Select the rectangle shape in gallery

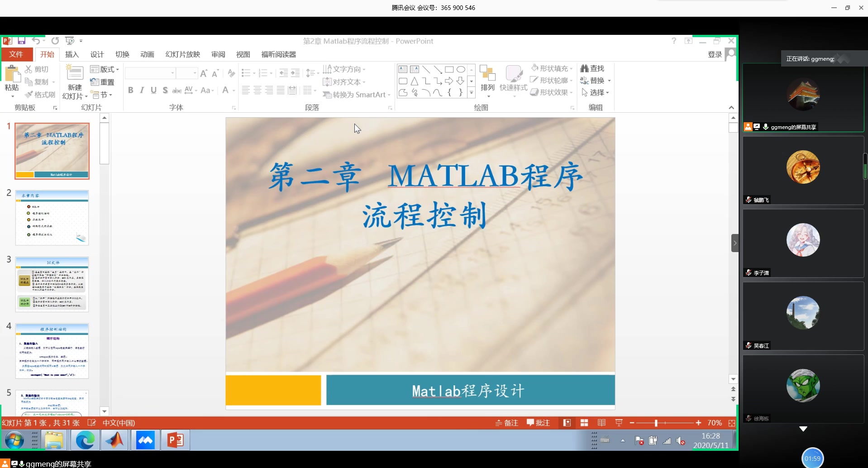pyautogui.click(x=449, y=69)
